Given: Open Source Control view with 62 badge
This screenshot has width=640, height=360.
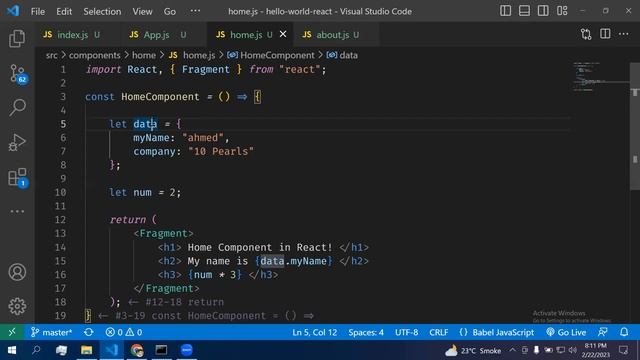Looking at the screenshot, I should (x=18, y=74).
